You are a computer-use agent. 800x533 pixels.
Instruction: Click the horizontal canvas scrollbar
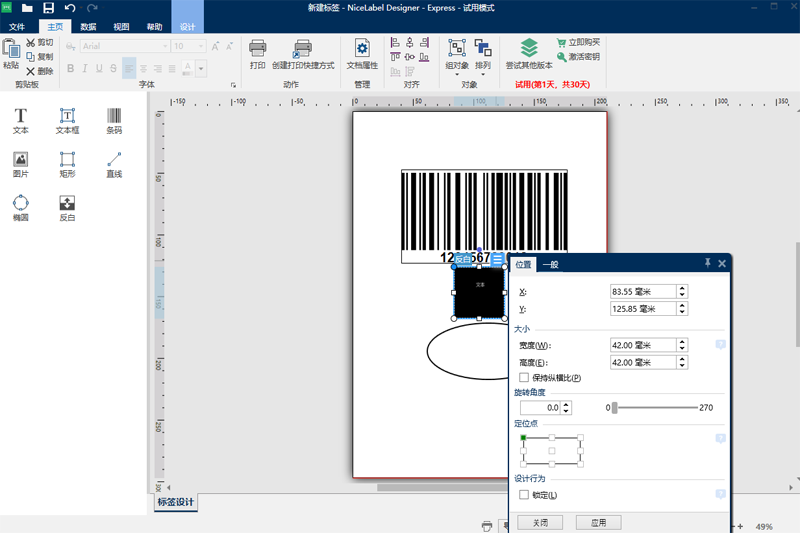click(x=442, y=487)
